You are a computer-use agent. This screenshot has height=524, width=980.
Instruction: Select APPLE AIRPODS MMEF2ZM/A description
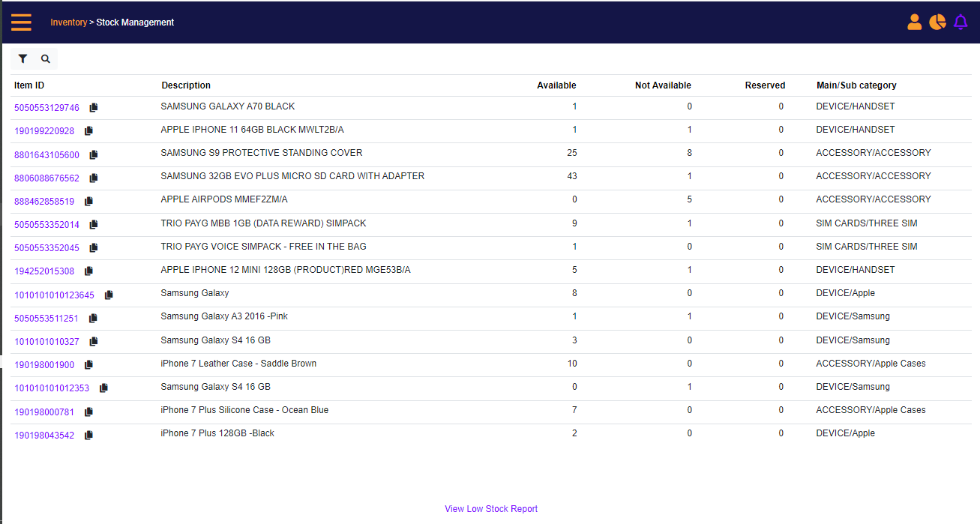[224, 199]
